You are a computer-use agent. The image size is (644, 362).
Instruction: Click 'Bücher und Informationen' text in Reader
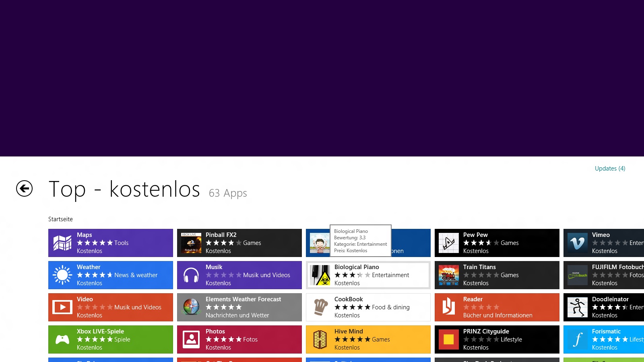point(498,315)
